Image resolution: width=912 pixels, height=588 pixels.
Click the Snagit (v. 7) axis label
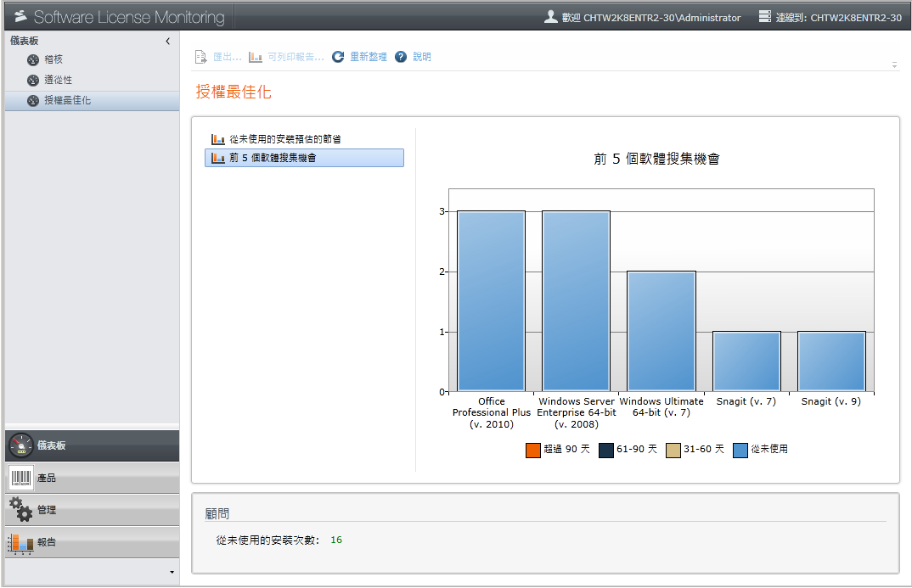pyautogui.click(x=746, y=400)
